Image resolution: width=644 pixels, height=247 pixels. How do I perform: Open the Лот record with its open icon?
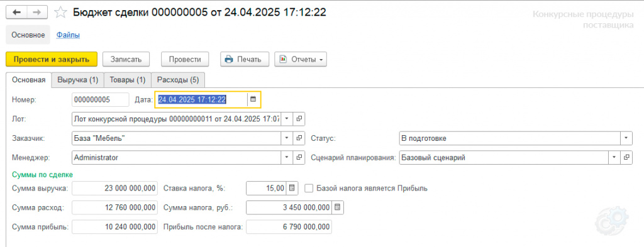pyautogui.click(x=299, y=119)
